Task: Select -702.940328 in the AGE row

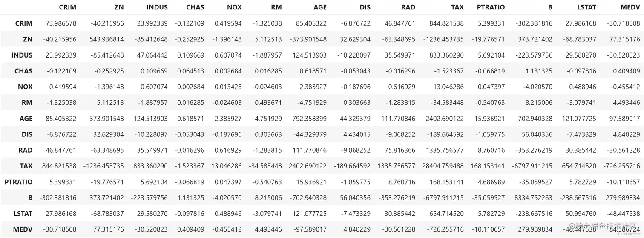Action: click(x=534, y=119)
